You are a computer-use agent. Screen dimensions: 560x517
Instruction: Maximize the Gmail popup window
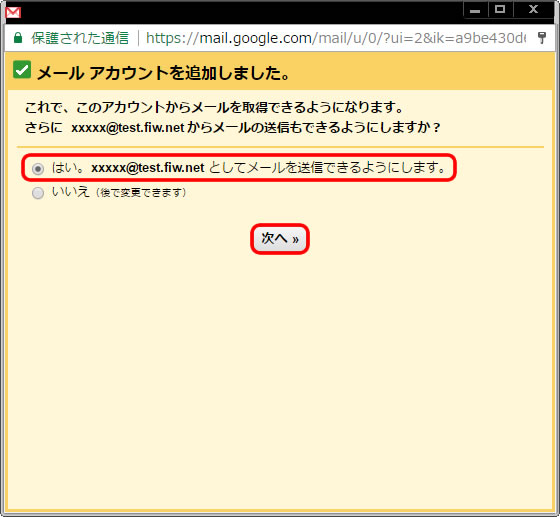click(500, 10)
